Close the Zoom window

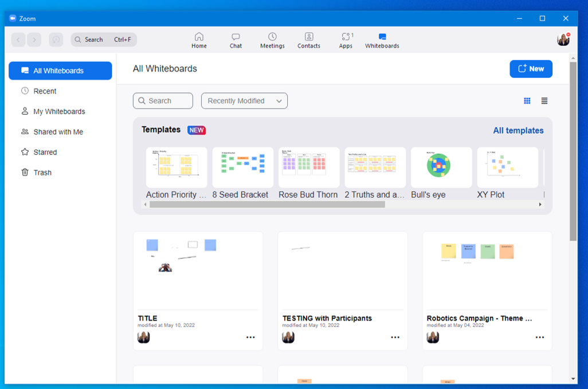[566, 18]
